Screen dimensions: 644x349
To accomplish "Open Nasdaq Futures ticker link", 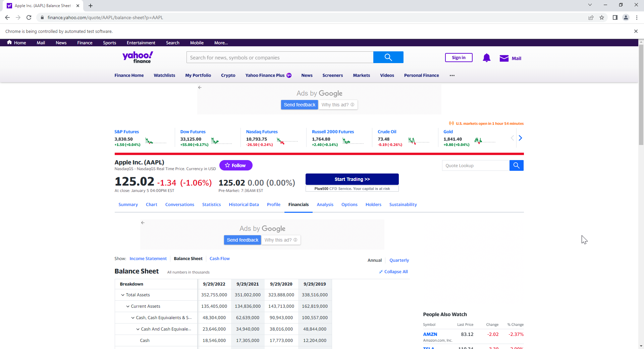I will click(x=262, y=132).
